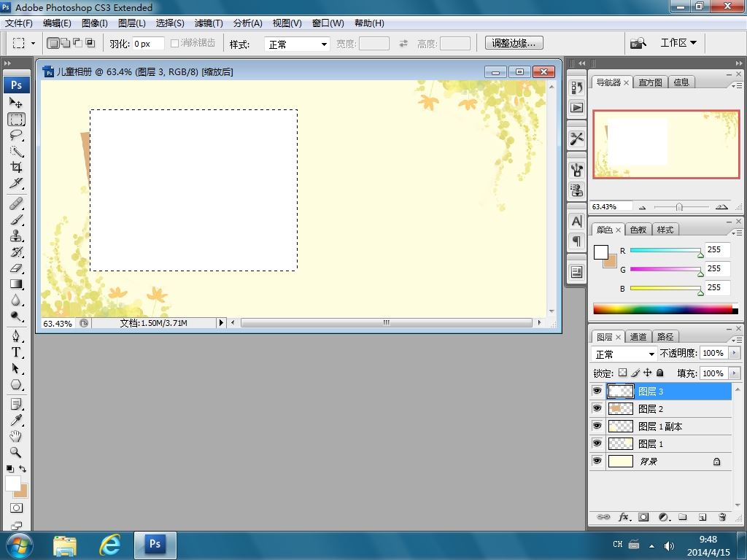
Task: Select the Shape tool
Action: (x=16, y=385)
